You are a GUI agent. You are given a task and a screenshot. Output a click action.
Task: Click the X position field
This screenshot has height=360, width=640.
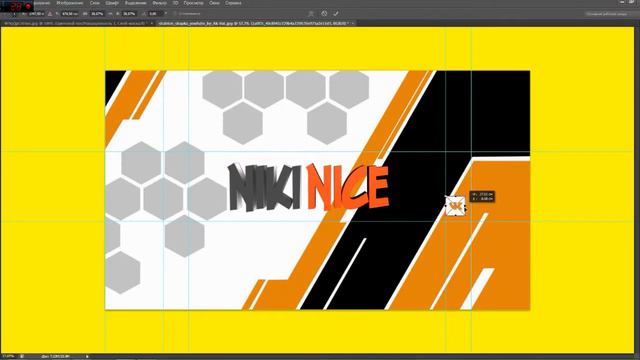tap(36, 14)
